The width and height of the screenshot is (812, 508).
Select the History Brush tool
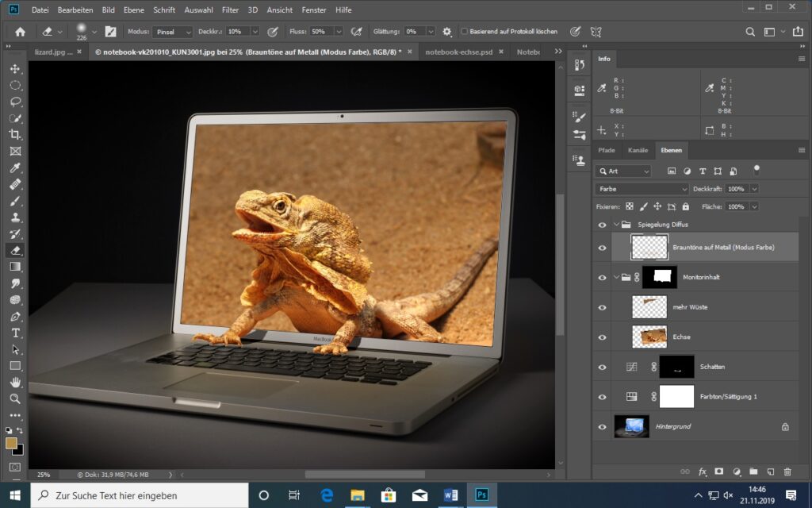pyautogui.click(x=15, y=234)
